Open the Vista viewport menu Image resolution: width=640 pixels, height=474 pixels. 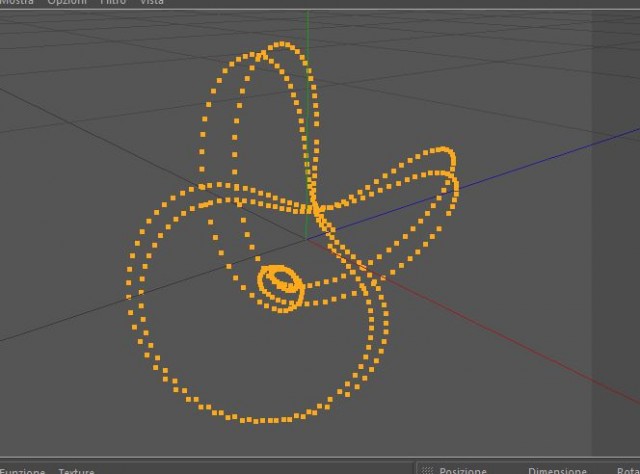tap(152, 2)
